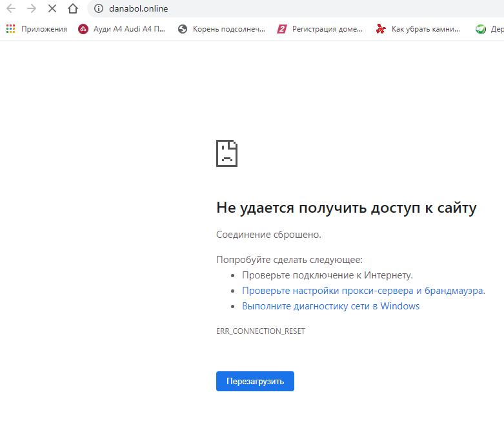Run the Выполните диагностику сети в Windows link

pyautogui.click(x=330, y=306)
